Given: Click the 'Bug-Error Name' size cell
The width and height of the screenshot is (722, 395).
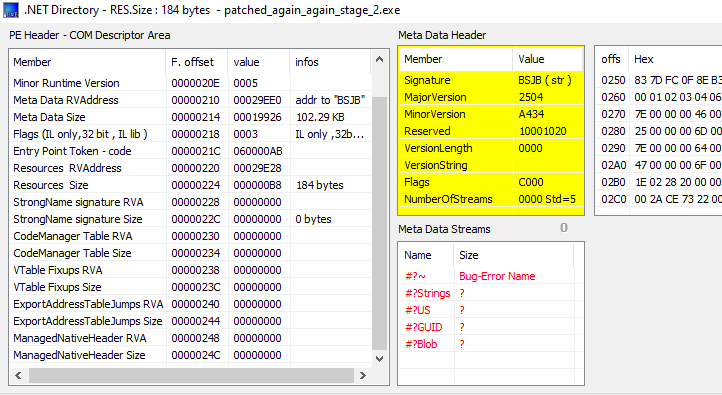Looking at the screenshot, I should (514, 276).
